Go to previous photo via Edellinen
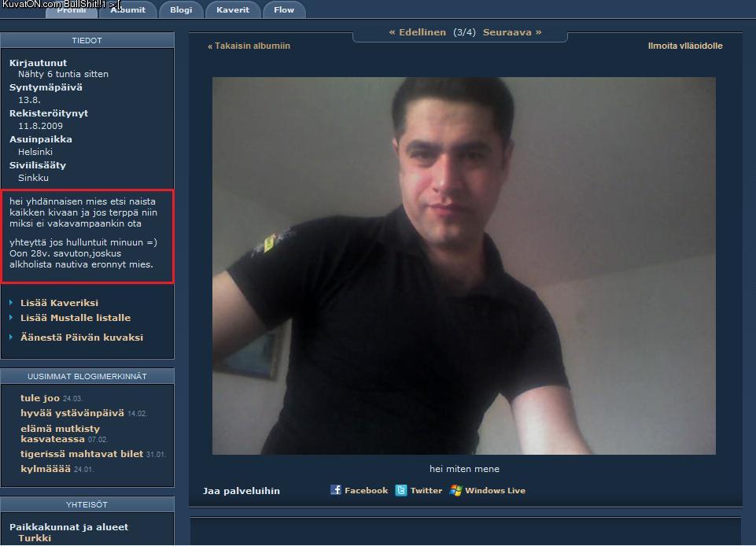This screenshot has width=756, height=546. tap(418, 32)
